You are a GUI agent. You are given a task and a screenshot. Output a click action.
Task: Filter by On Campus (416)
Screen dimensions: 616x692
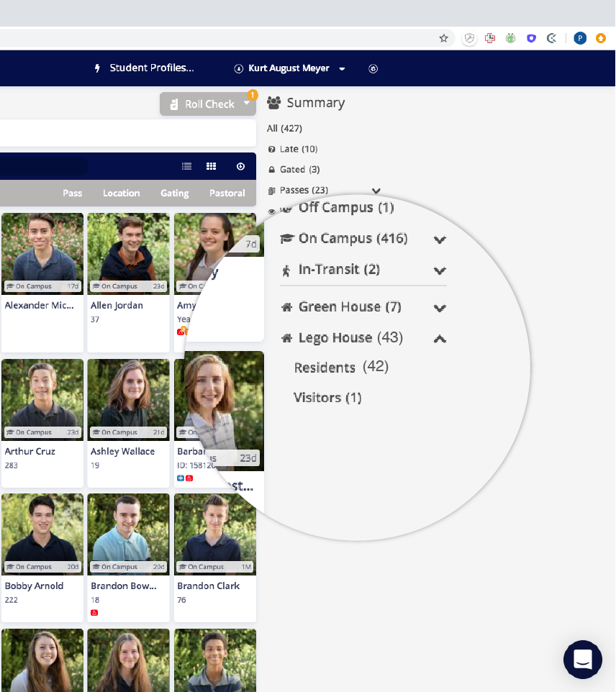(353, 238)
